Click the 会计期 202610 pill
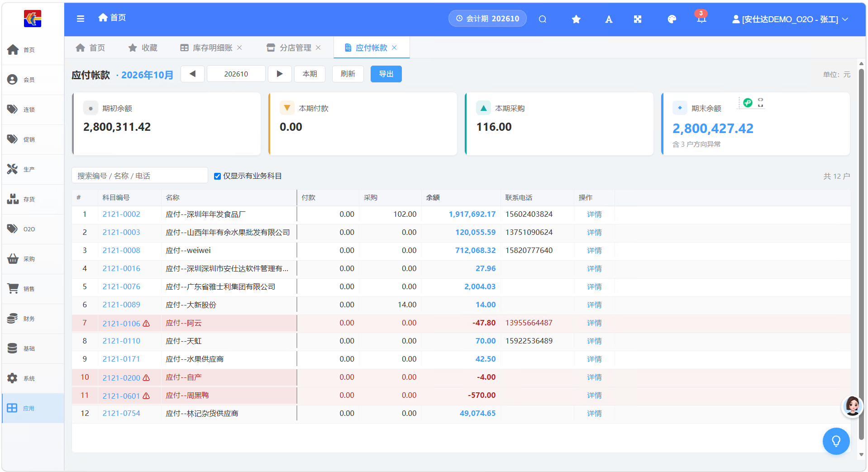 487,19
